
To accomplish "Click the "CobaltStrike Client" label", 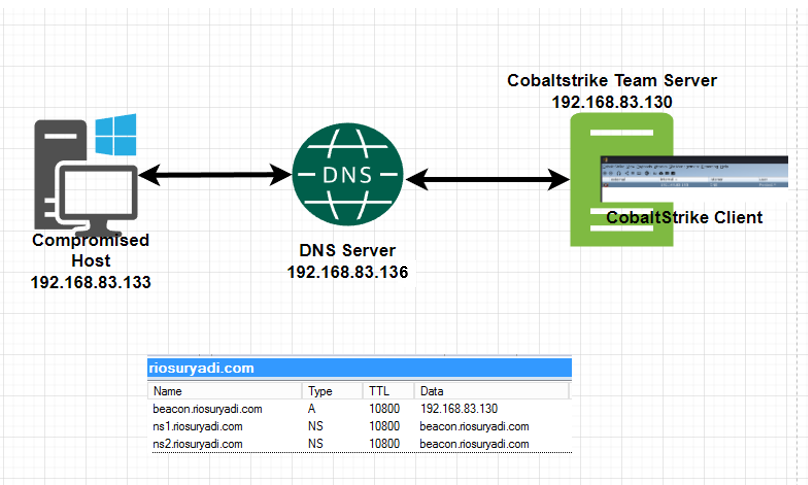I will [684, 217].
